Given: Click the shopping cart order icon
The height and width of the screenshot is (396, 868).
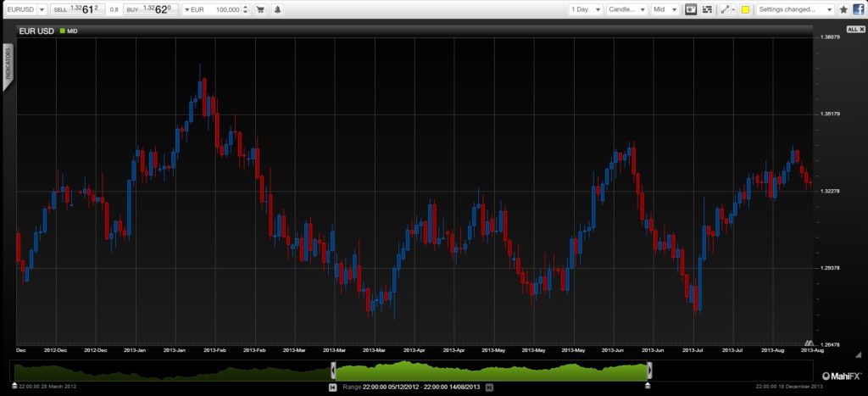Looking at the screenshot, I should click(261, 9).
